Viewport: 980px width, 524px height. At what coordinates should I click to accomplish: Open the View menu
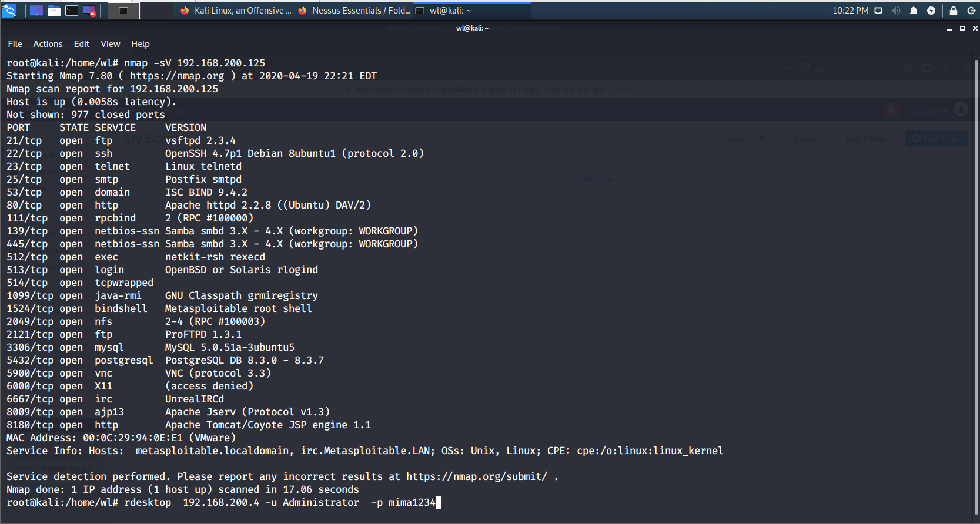110,44
